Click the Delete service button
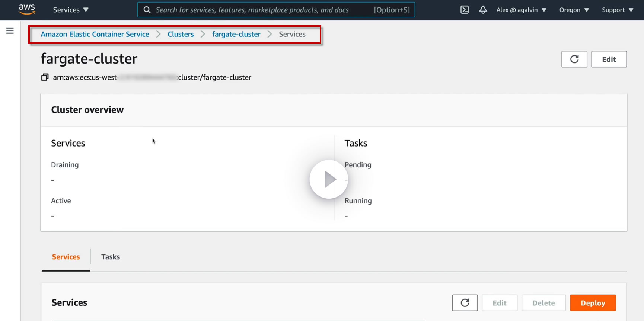The image size is (644, 321). [543, 303]
